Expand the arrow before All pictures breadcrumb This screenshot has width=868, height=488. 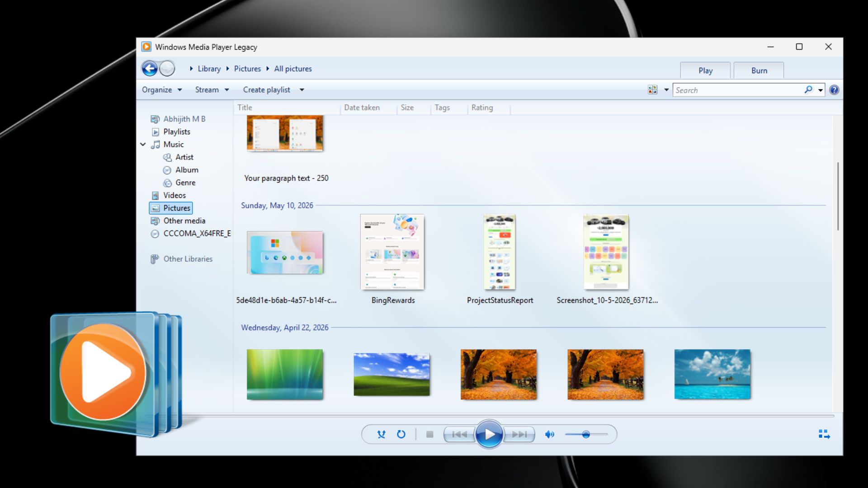[268, 69]
